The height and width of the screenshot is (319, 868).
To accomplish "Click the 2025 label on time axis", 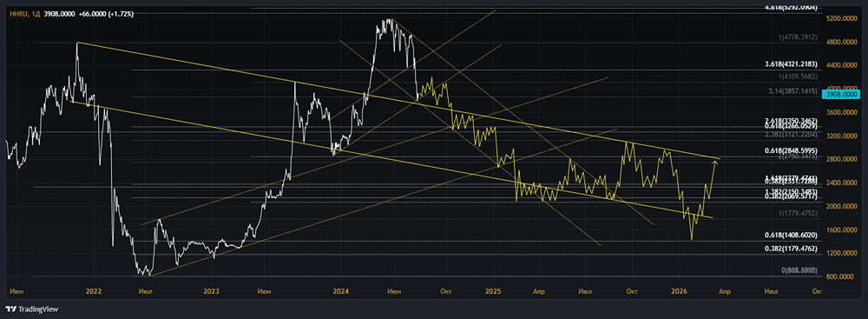I will click(493, 290).
